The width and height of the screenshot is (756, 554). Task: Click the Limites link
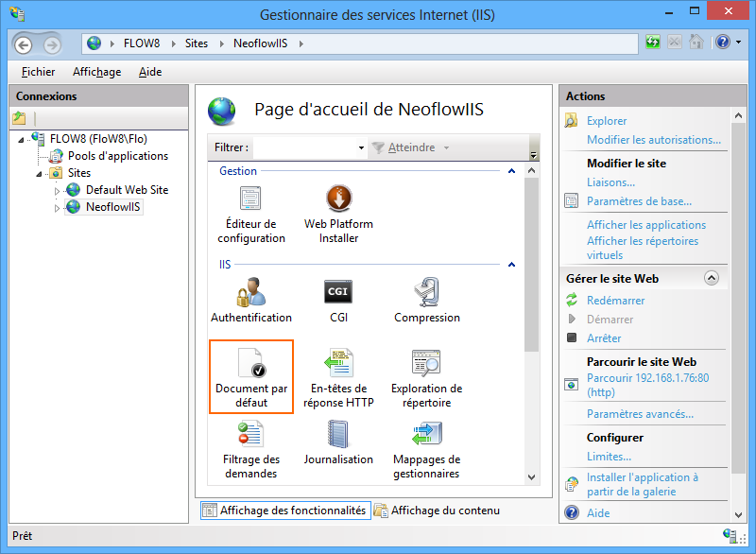pos(609,456)
